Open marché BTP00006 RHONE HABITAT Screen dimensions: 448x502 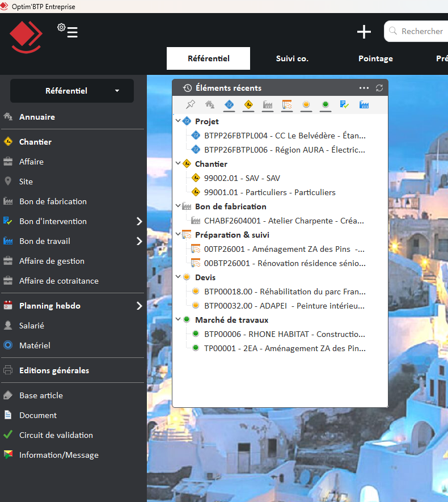[x=285, y=334]
